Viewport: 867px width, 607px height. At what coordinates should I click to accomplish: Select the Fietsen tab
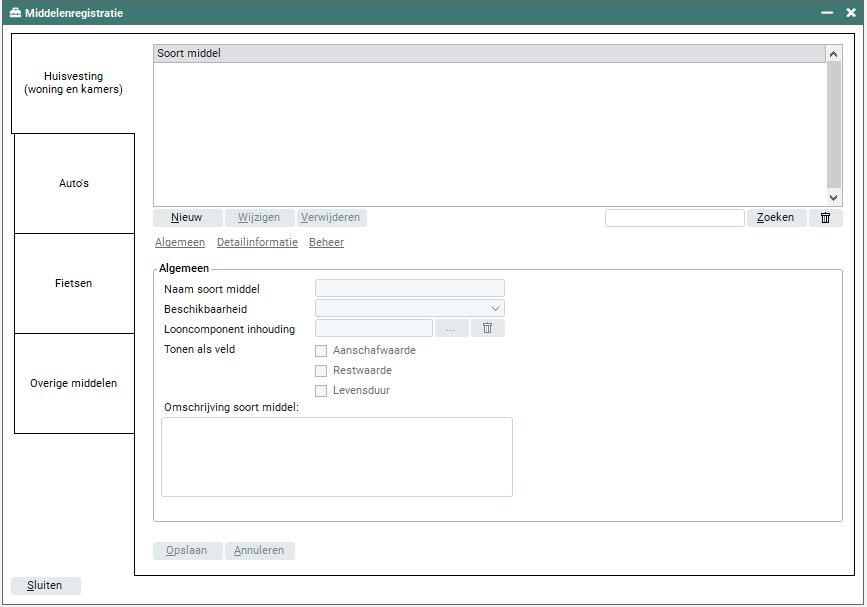click(x=74, y=284)
